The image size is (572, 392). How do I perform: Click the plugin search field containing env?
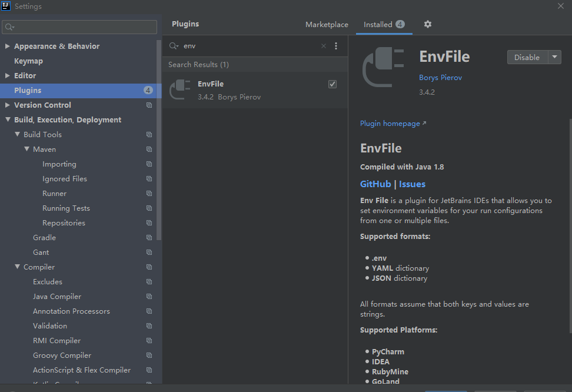click(250, 46)
